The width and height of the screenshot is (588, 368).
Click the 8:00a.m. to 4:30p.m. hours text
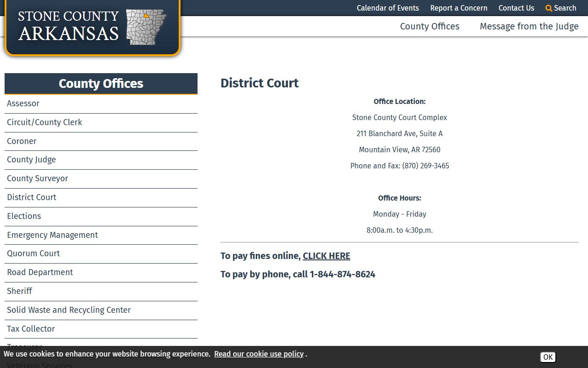point(400,230)
